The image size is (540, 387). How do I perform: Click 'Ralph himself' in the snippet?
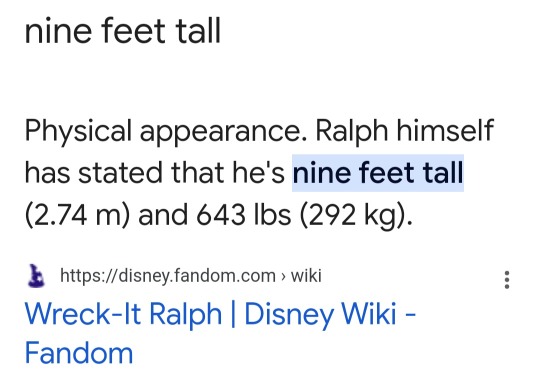pos(405,130)
